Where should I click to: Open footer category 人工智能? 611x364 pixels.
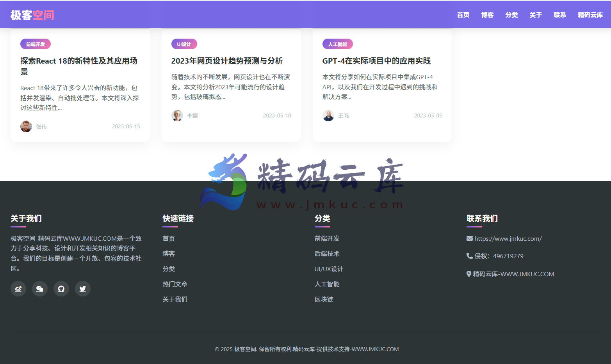[327, 284]
